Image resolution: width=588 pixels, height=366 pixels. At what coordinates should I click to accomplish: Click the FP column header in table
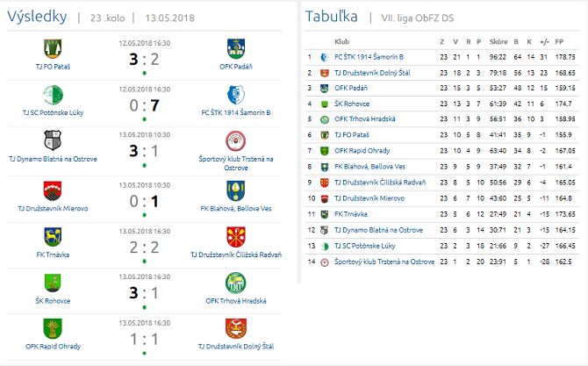559,41
